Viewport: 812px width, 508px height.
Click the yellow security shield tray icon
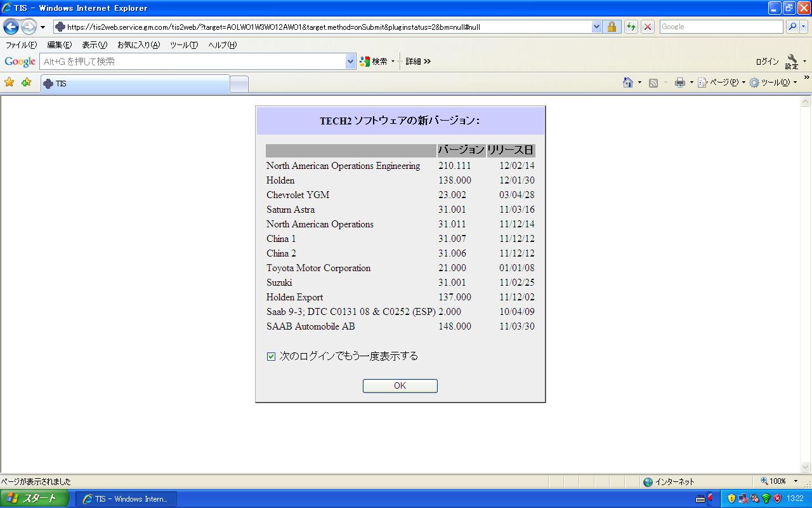coord(731,499)
